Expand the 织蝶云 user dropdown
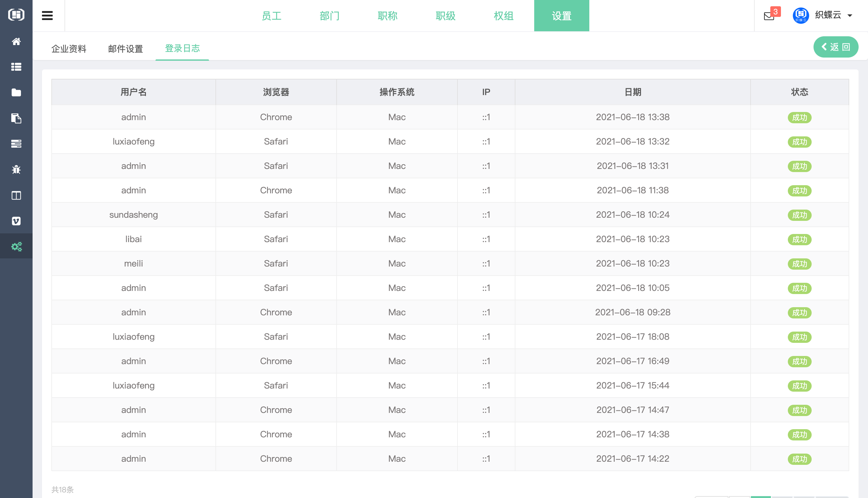The width and height of the screenshot is (868, 498). click(828, 15)
